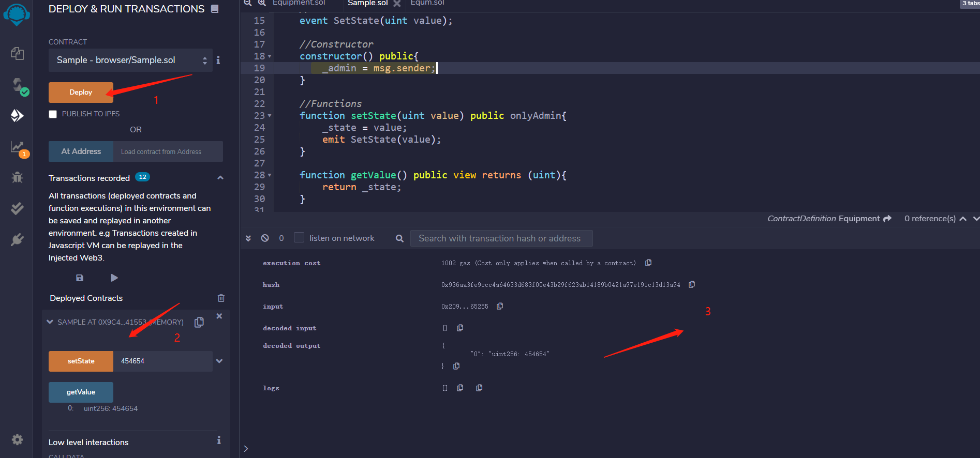980x458 pixels.
Task: Open 3 tabs overflow list
Action: (970, 4)
